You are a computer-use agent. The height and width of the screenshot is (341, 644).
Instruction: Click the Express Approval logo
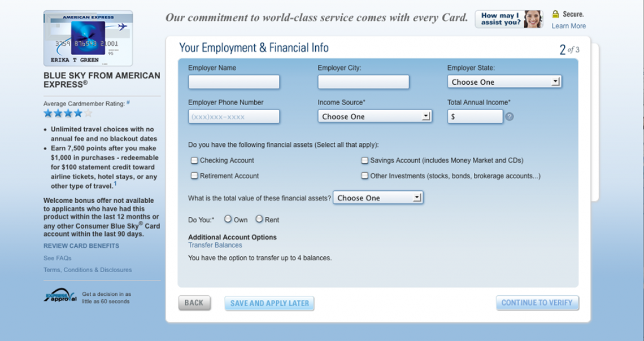(x=60, y=295)
